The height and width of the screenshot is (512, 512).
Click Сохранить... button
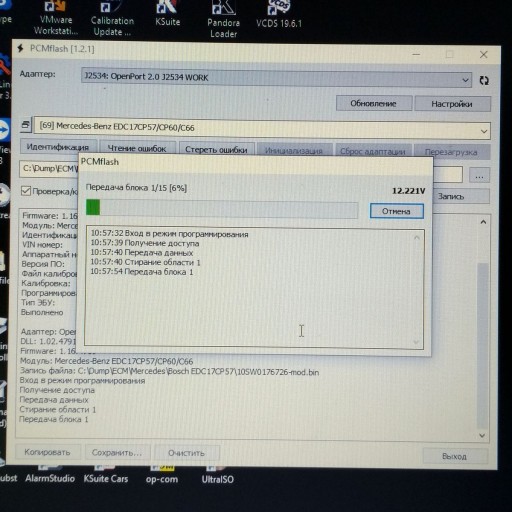[117, 453]
